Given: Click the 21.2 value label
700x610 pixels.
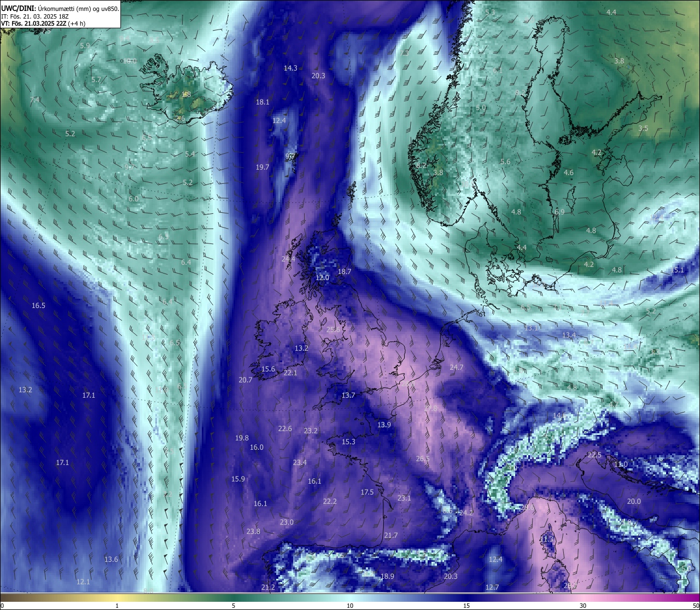Looking at the screenshot, I should pos(268,588).
